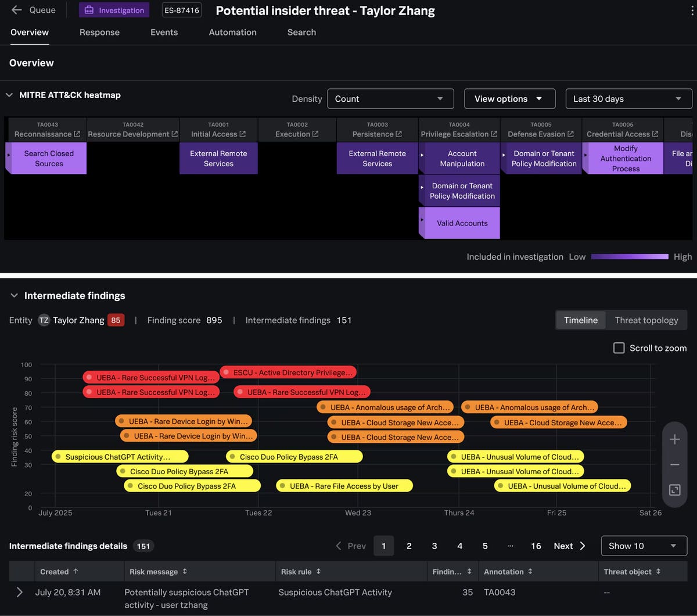Enable the Scroll to zoom checkbox

(619, 348)
